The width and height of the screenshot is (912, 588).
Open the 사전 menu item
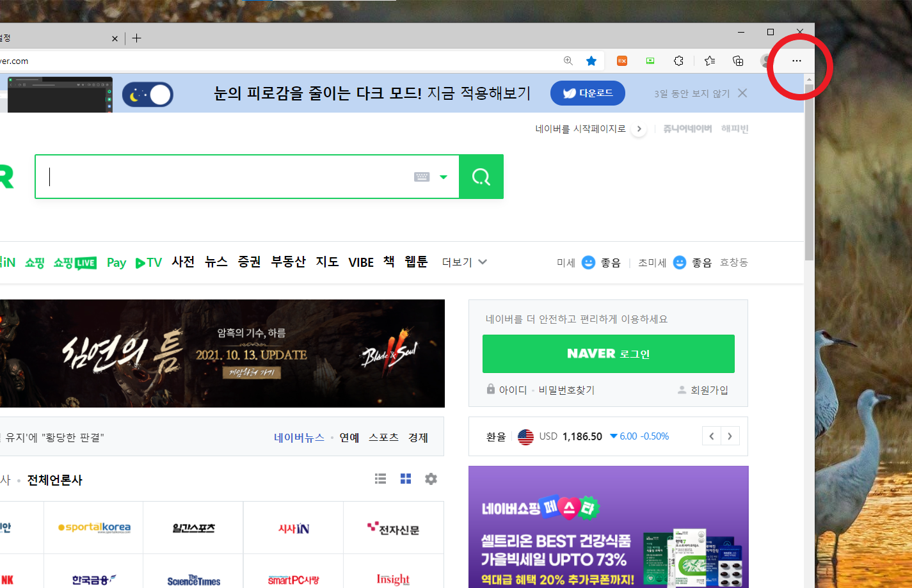click(x=183, y=262)
